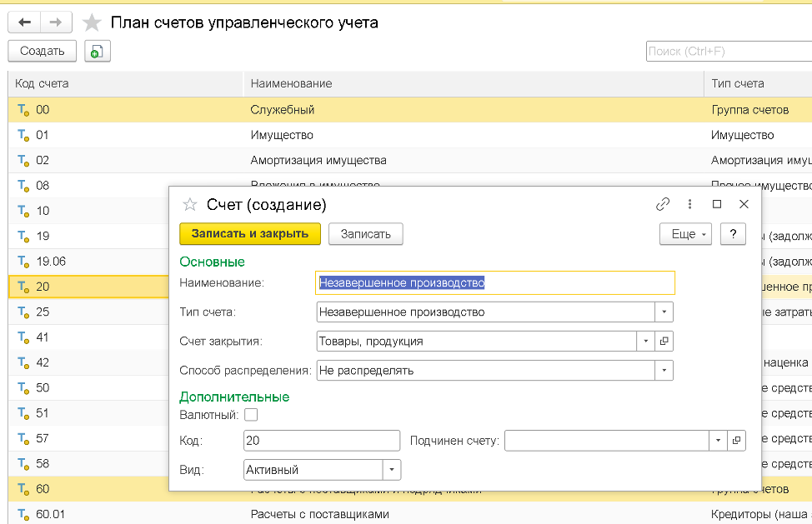Add the Счет dialog to favorites

point(189,205)
